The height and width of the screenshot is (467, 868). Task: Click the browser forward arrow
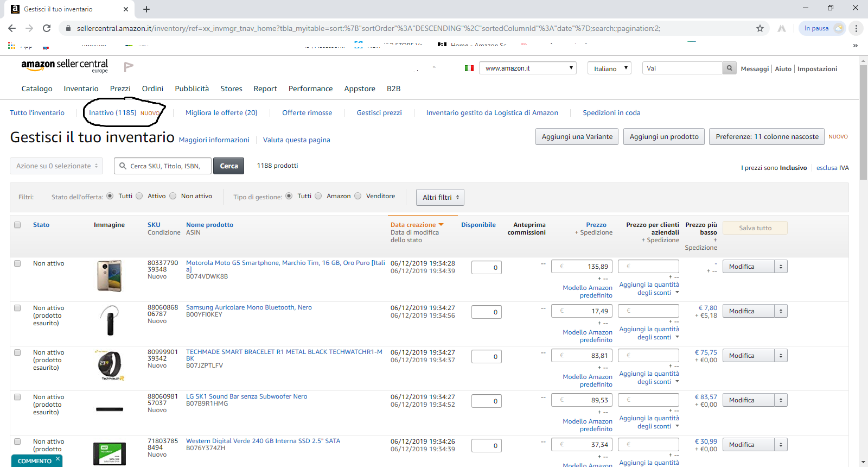(x=29, y=28)
